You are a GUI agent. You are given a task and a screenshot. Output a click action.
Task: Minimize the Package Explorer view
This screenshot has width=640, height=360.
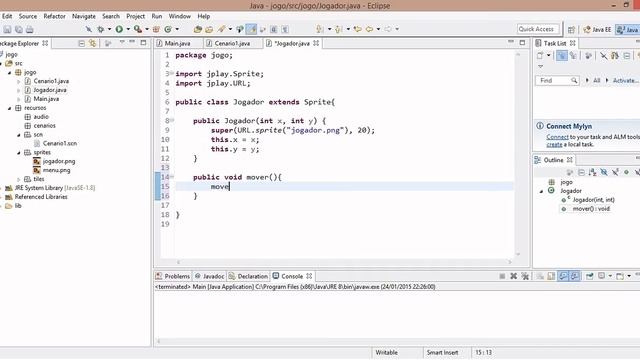(x=132, y=42)
